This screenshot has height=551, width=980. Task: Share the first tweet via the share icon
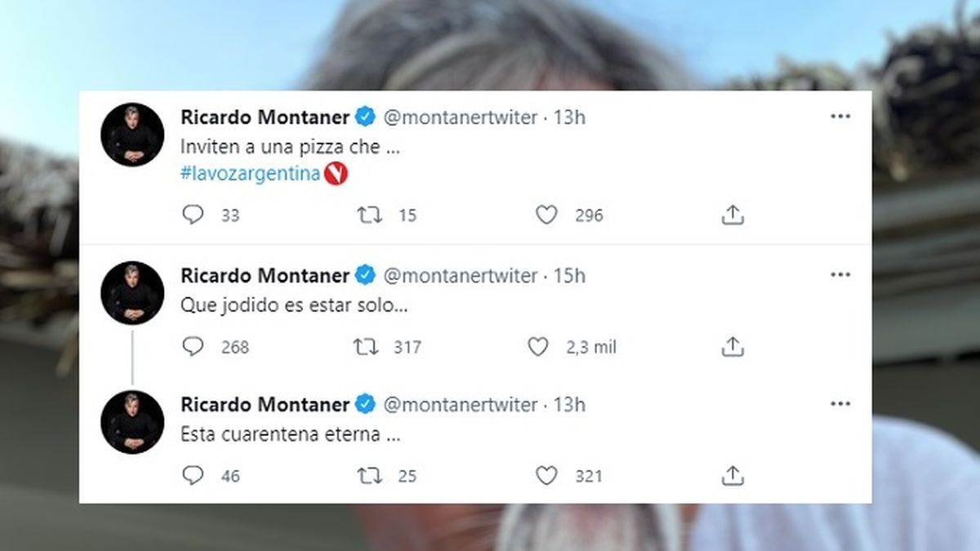(x=733, y=215)
